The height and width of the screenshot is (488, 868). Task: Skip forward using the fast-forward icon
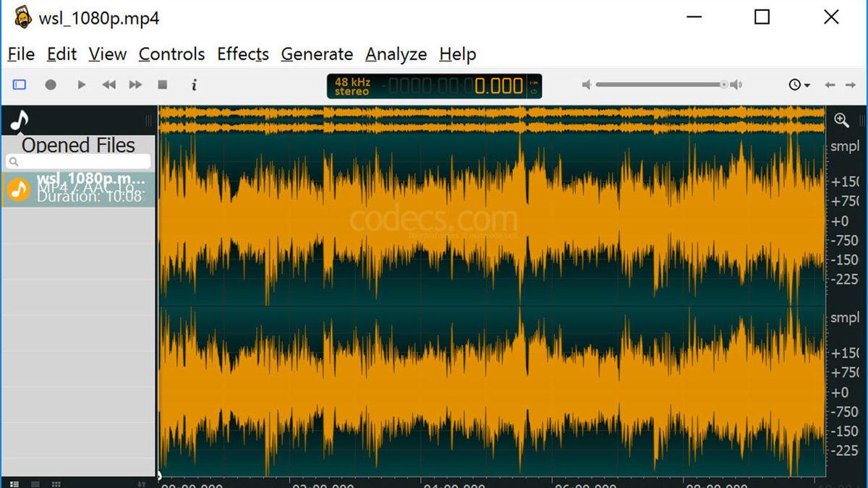(135, 85)
